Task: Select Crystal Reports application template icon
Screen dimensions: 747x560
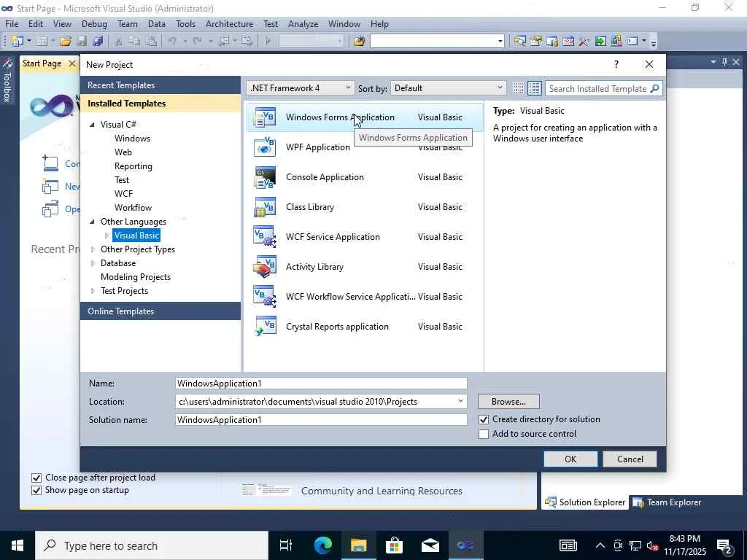Action: (x=265, y=327)
